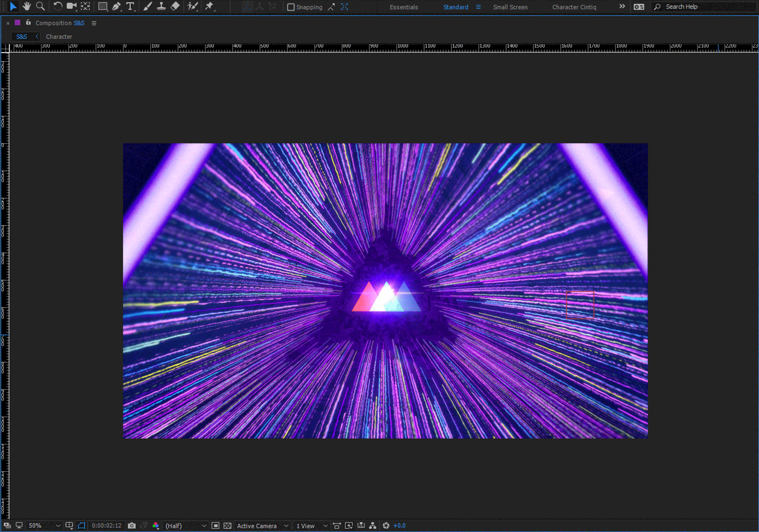Select the Selection arrow tool
Viewport: 759px width, 532px height.
coord(13,6)
